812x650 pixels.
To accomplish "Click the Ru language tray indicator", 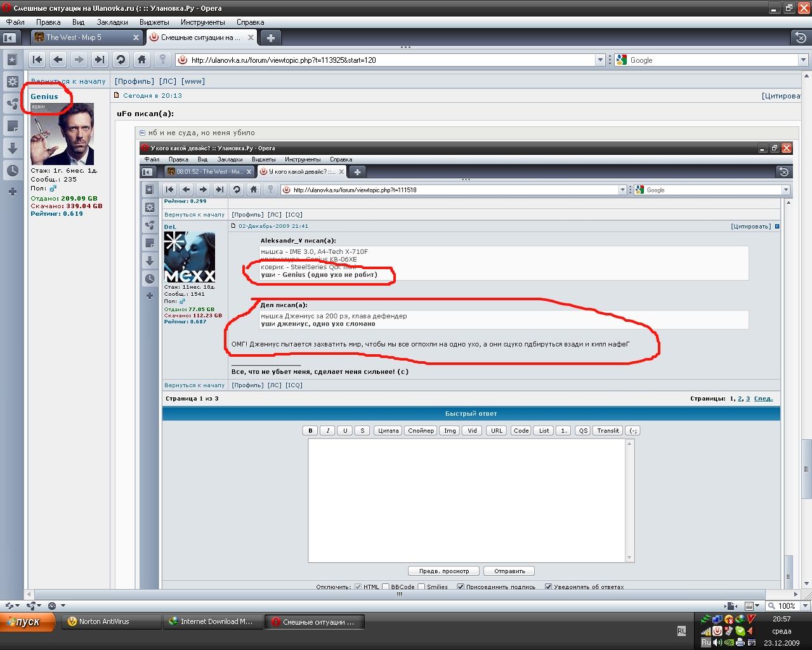I will pyautogui.click(x=706, y=642).
